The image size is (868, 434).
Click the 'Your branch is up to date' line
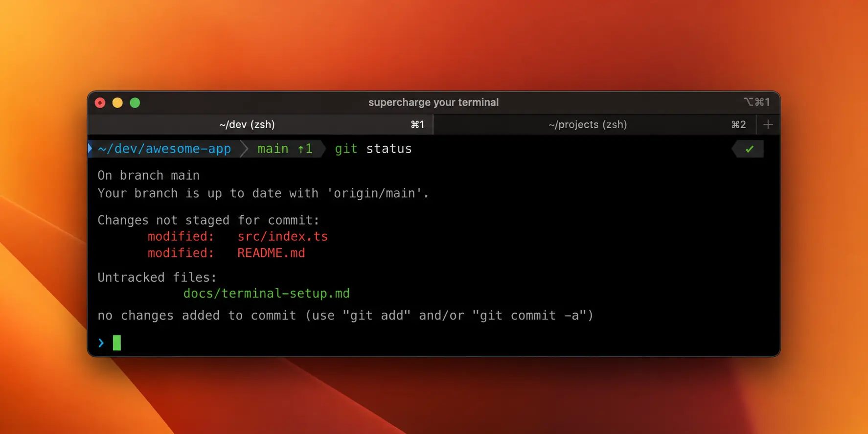click(x=263, y=193)
